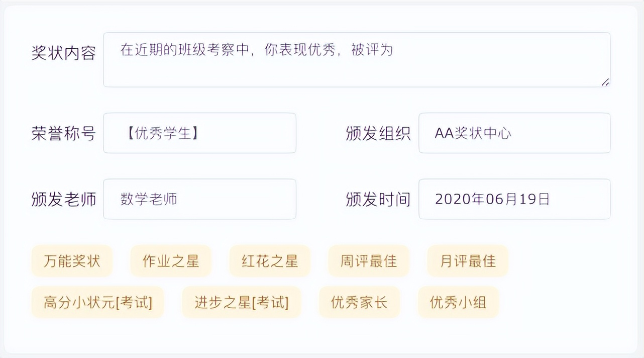Click the 颁发组织 label
The image size is (644, 358).
tap(378, 133)
